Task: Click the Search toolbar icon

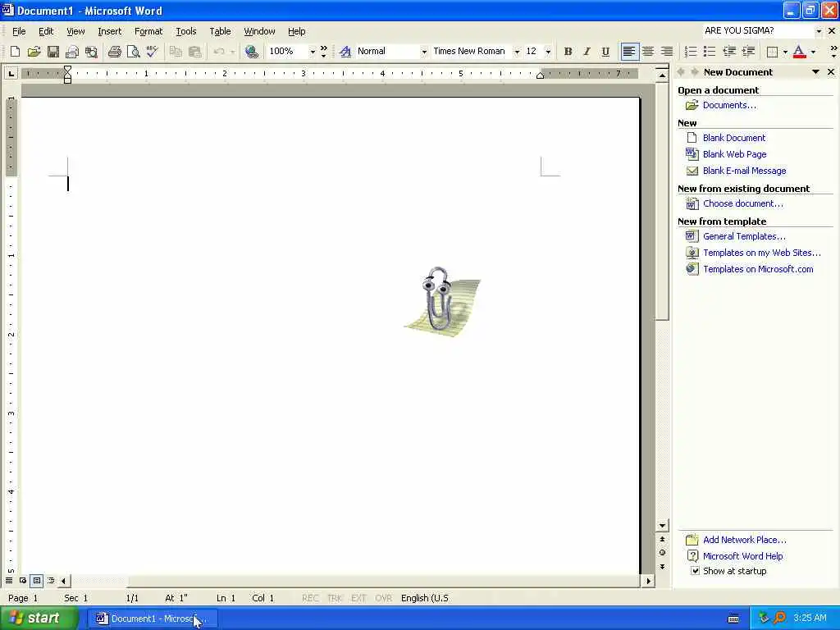Action: 92,52
